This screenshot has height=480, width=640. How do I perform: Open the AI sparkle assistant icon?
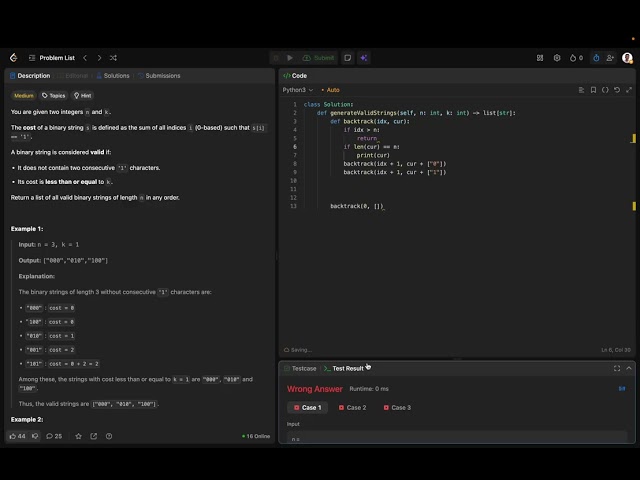click(x=364, y=58)
